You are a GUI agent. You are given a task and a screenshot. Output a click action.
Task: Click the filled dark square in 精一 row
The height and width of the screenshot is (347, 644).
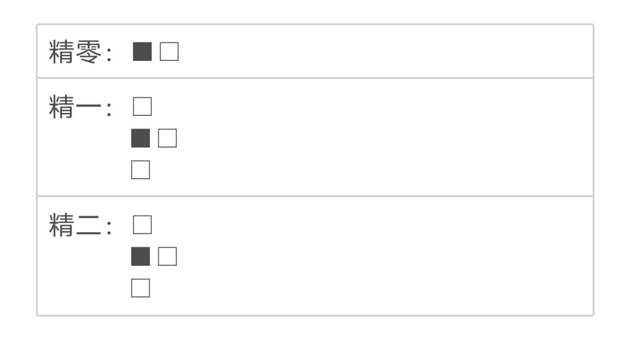141,139
